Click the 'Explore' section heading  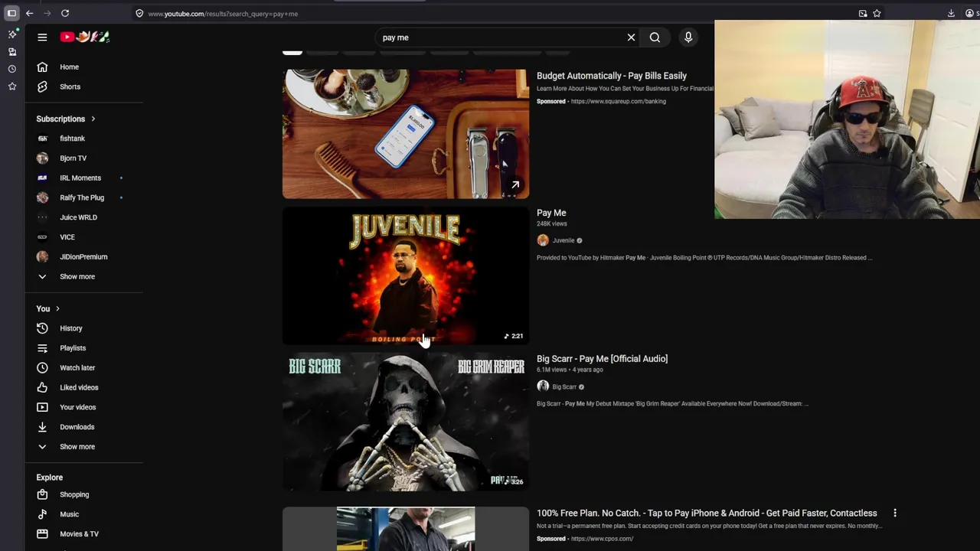pos(50,478)
